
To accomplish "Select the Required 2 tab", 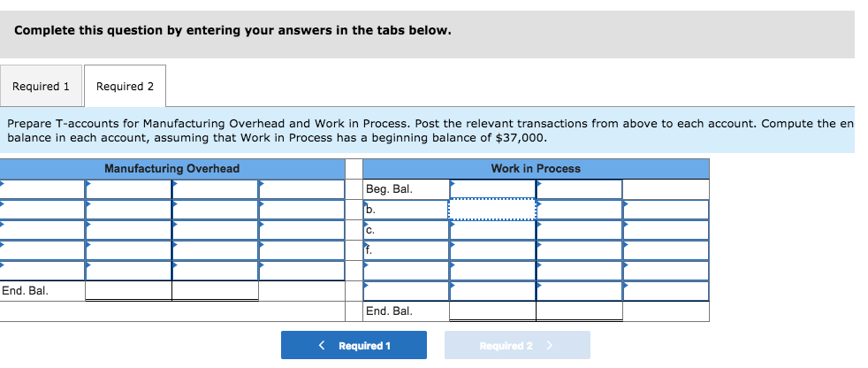I will tap(125, 87).
